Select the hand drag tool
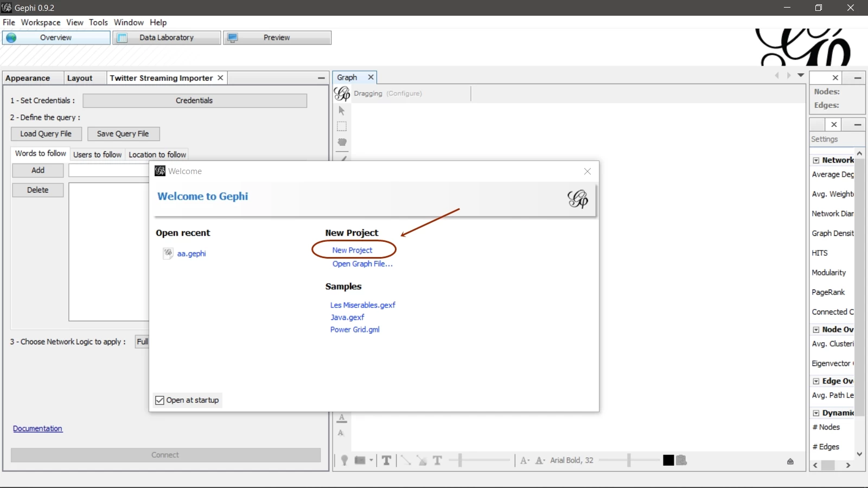 [x=342, y=142]
